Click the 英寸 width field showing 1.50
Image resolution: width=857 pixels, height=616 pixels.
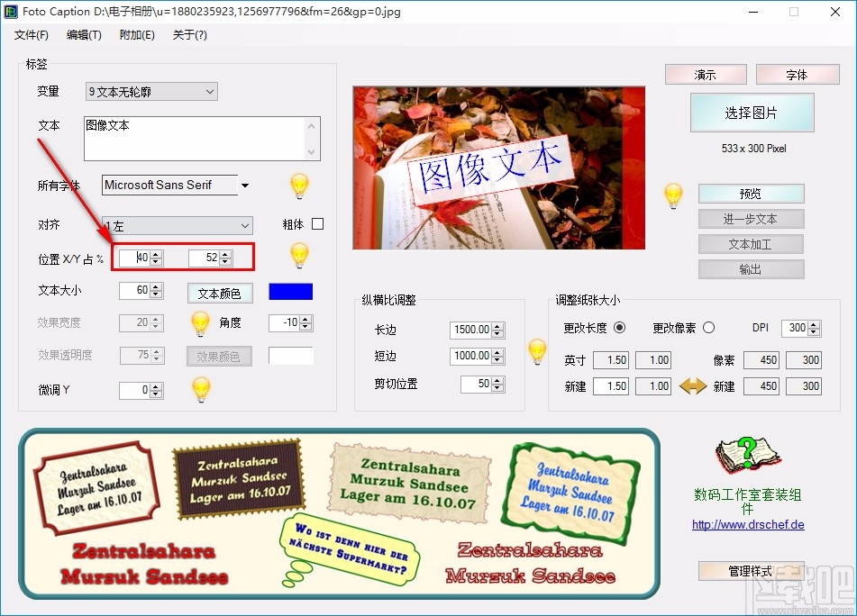pos(610,360)
